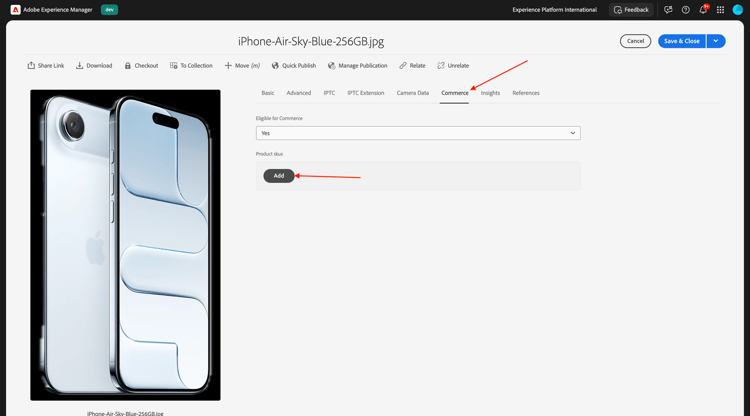Viewport: 750px width, 416px height.
Task: Switch to the IPTC Extension tab
Action: pos(365,93)
